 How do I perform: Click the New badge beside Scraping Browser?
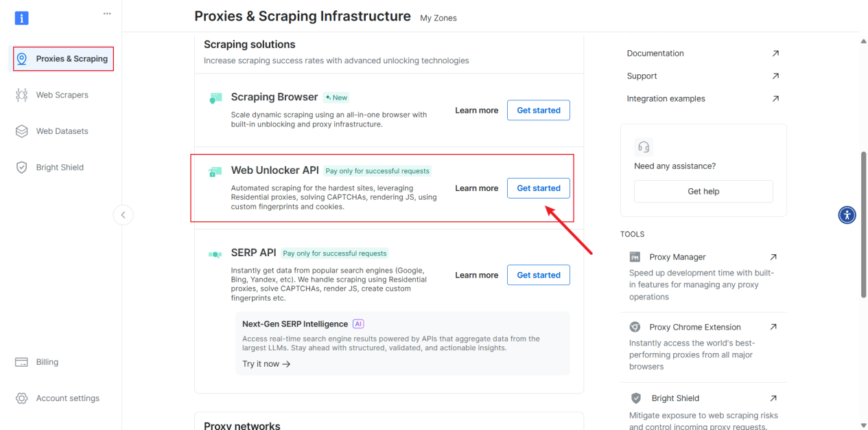click(336, 98)
